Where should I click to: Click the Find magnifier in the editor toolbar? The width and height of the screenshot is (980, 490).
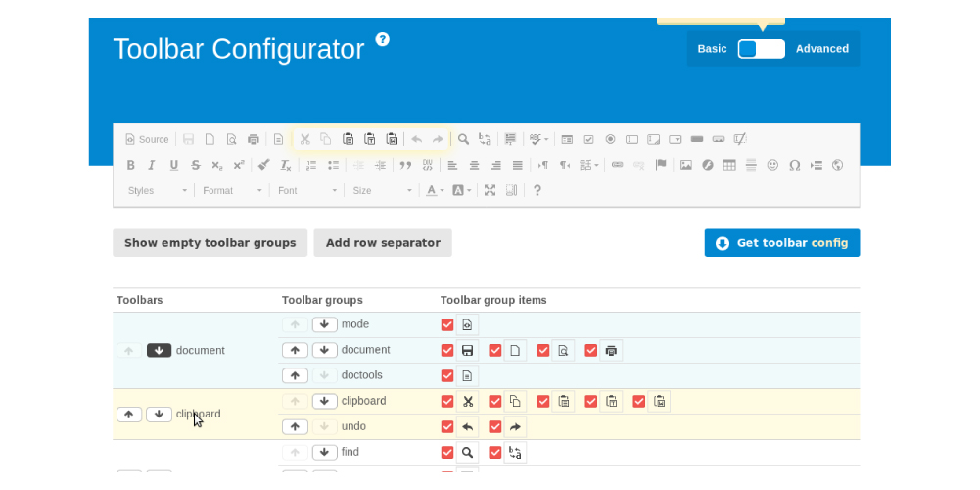(x=463, y=139)
